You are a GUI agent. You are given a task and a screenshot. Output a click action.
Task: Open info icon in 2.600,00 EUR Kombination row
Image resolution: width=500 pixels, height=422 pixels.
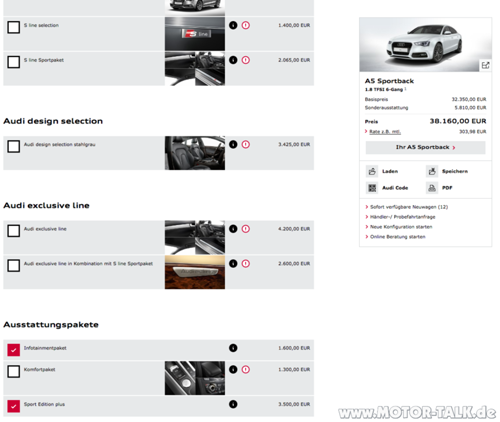click(x=233, y=263)
